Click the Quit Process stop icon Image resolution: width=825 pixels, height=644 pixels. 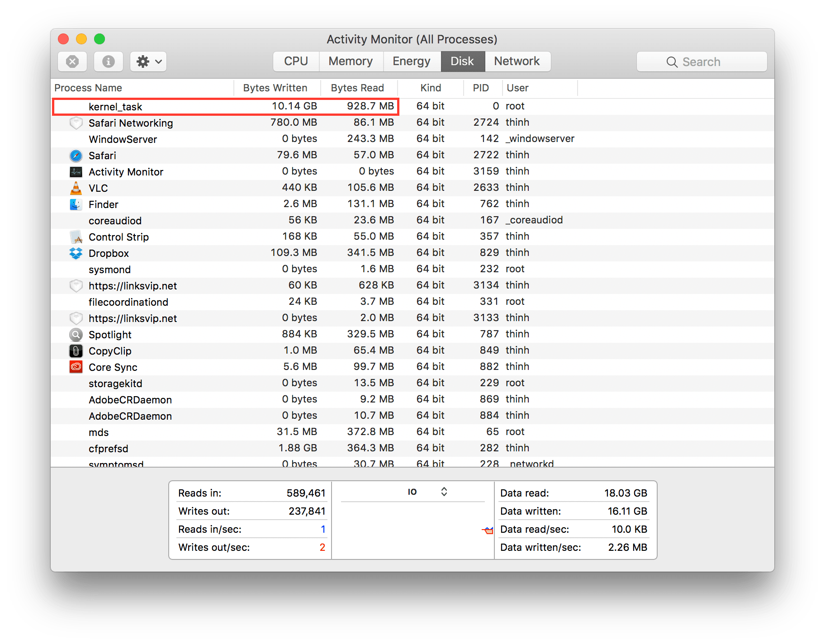(x=72, y=62)
